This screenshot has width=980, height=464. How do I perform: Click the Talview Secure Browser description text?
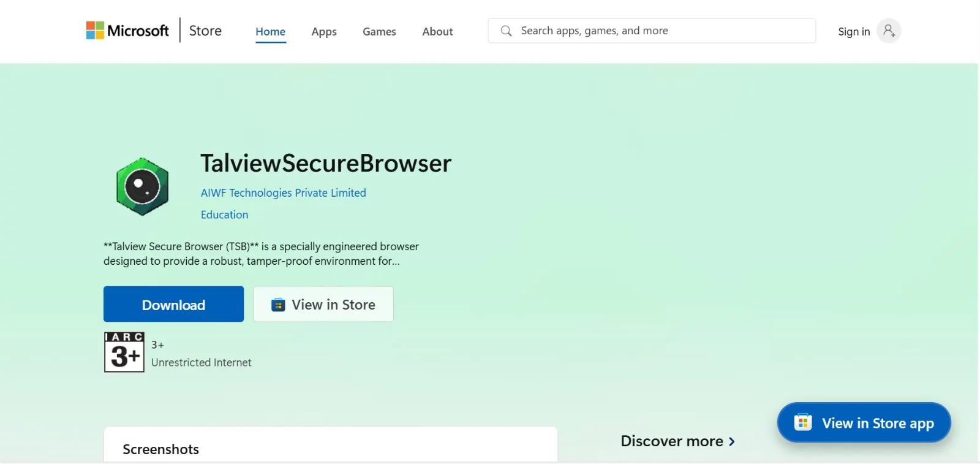click(x=261, y=254)
